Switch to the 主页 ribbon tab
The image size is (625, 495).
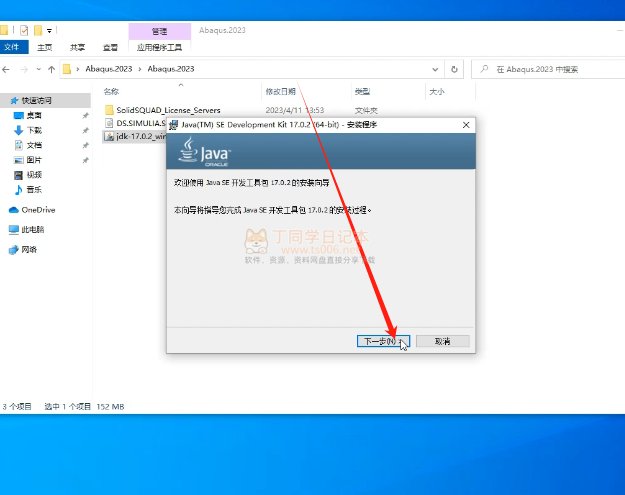pyautogui.click(x=45, y=47)
